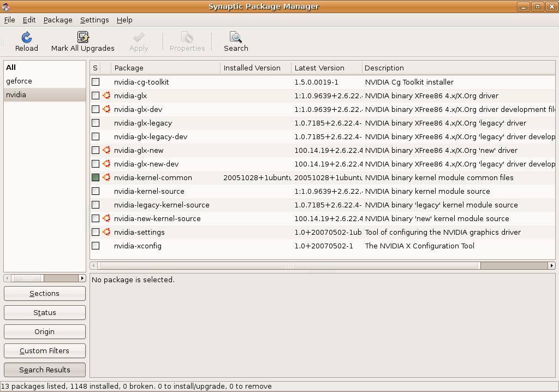Click right arrow of package list scrollbar

(x=551, y=265)
